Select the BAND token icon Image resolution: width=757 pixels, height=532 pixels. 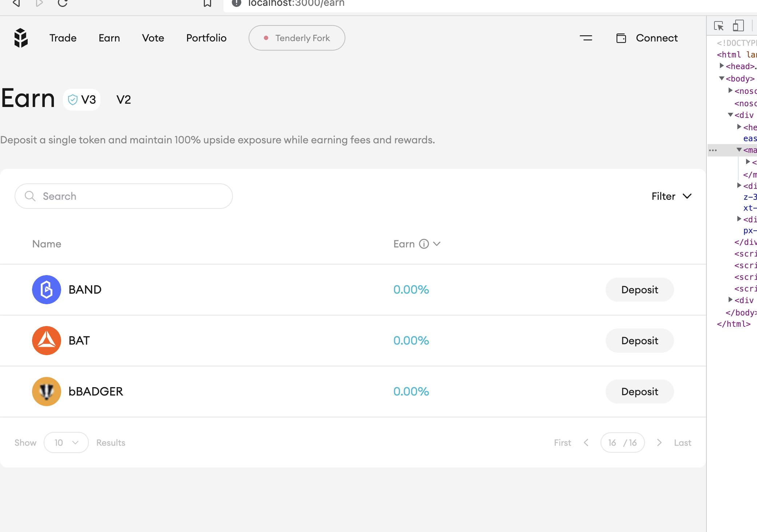(x=46, y=290)
